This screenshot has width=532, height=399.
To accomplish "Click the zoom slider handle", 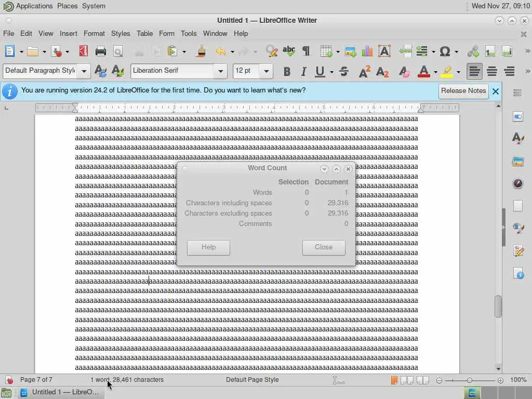I will point(469,380).
